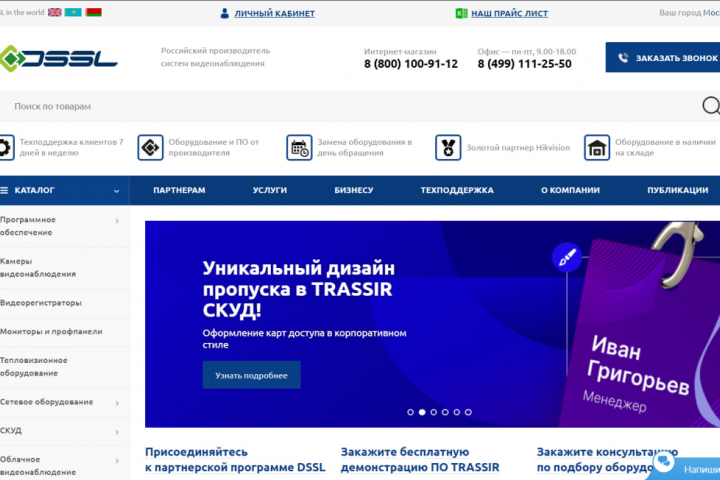Click the Уникальный дизайн пропуска banner heading

point(298,289)
